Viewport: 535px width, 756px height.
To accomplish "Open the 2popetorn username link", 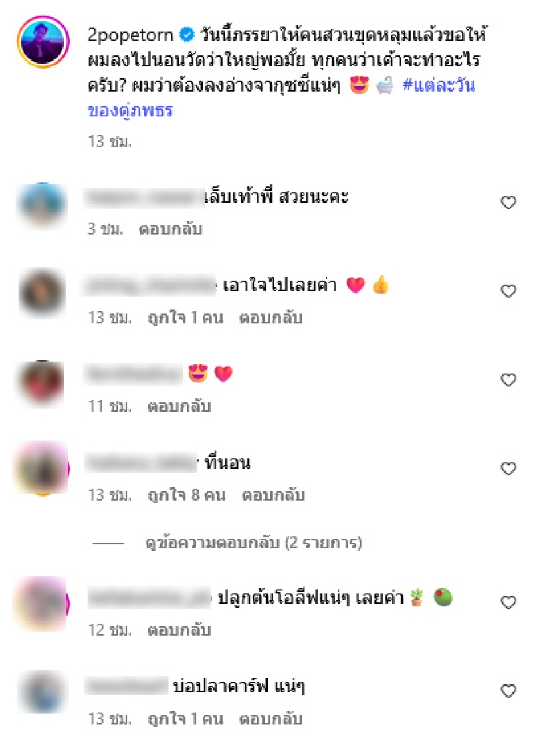I will 130,35.
